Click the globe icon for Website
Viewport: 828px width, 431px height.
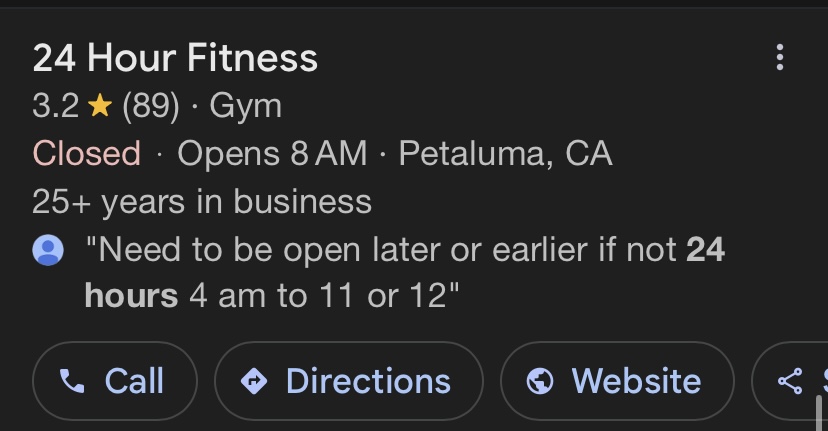(540, 381)
